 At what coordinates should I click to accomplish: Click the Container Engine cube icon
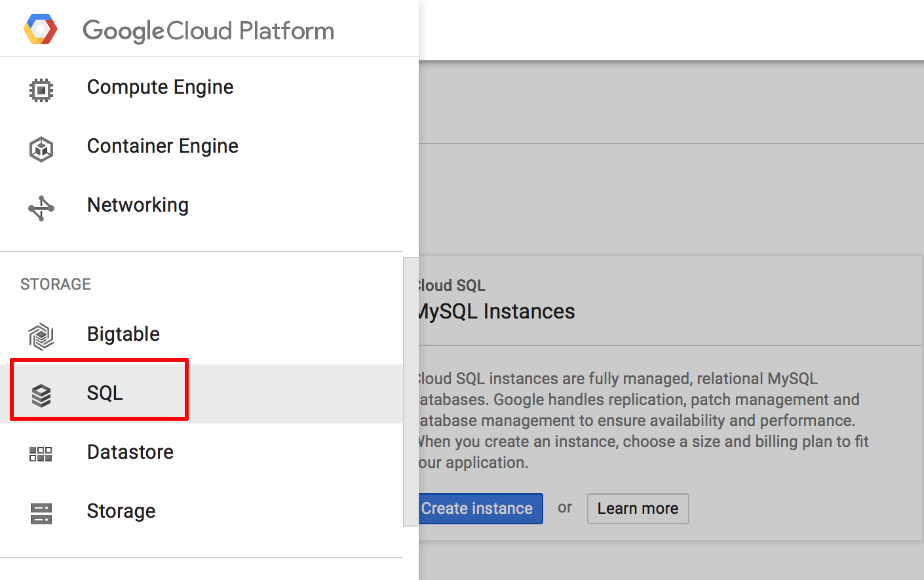coord(41,149)
